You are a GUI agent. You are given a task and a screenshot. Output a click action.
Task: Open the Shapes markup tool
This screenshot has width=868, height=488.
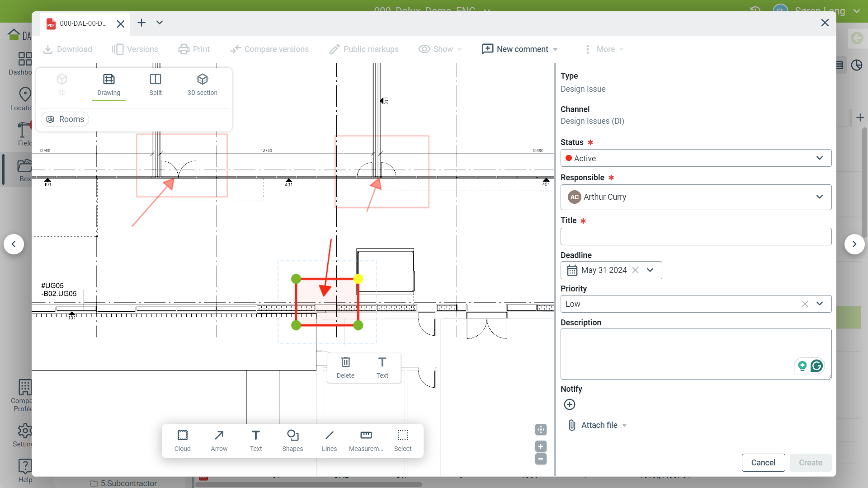tap(292, 441)
